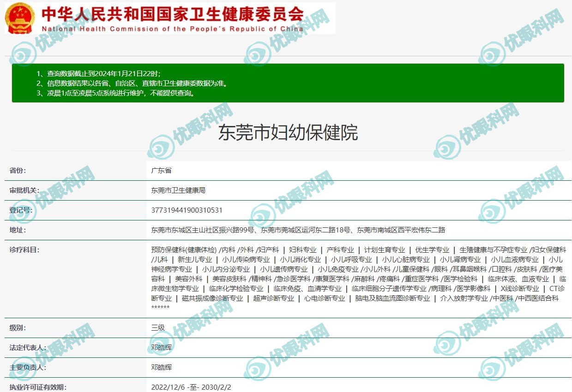Click the green query notice banner
Viewport: 572px width, 392px height.
[288, 83]
